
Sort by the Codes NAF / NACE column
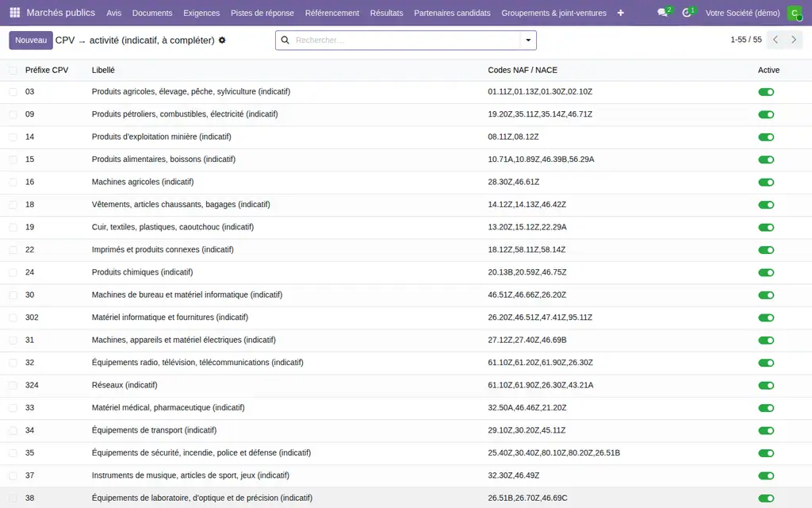click(523, 70)
